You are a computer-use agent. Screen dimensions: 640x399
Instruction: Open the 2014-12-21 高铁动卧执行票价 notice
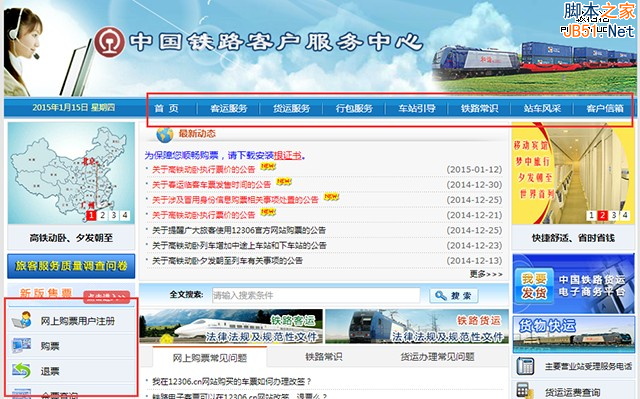click(x=203, y=215)
